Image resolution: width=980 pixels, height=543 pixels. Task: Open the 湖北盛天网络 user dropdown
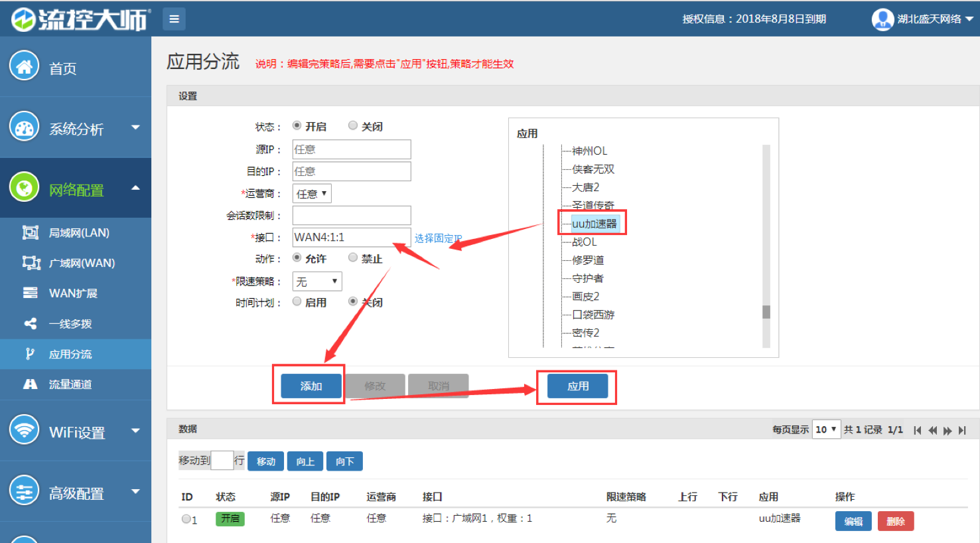pos(936,19)
